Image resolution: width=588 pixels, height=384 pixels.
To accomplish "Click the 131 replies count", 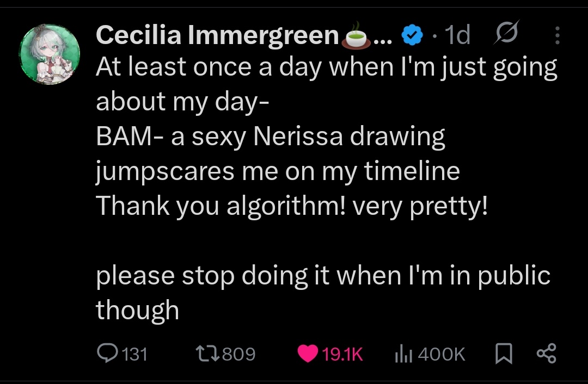I will point(134,355).
